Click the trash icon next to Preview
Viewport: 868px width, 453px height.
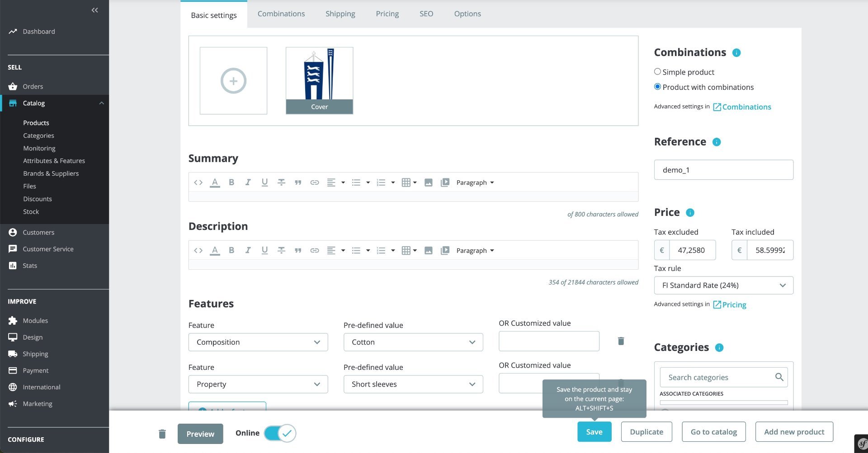[x=162, y=434]
